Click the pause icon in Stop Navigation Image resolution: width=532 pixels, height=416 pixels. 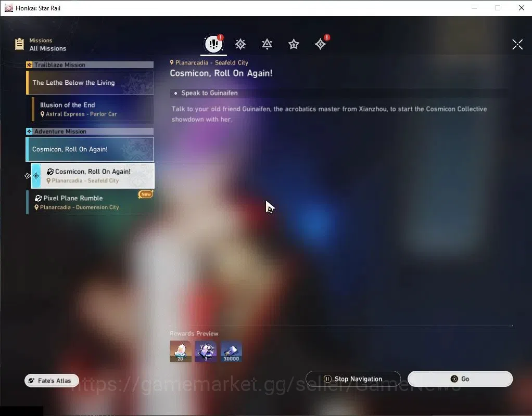[x=327, y=379]
